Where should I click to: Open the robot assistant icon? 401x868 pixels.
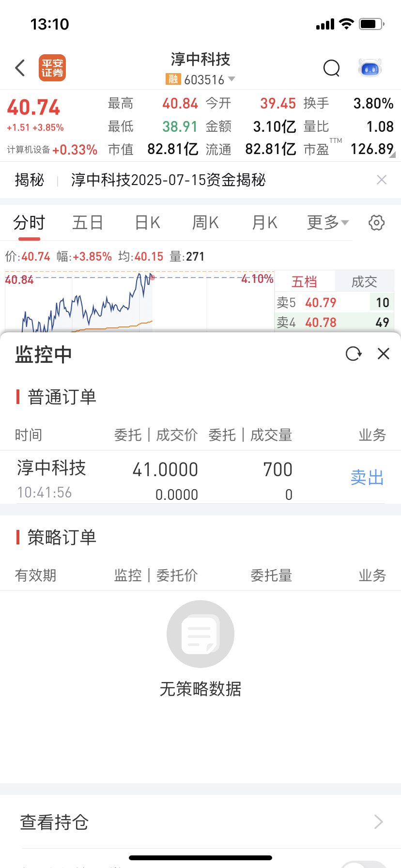point(370,68)
